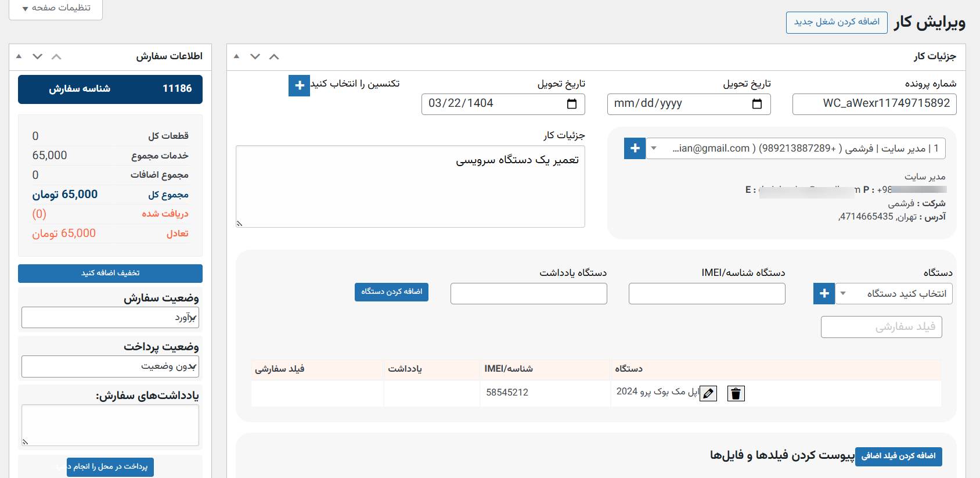Click the case number field WC_aWexr11749715892

point(874,104)
